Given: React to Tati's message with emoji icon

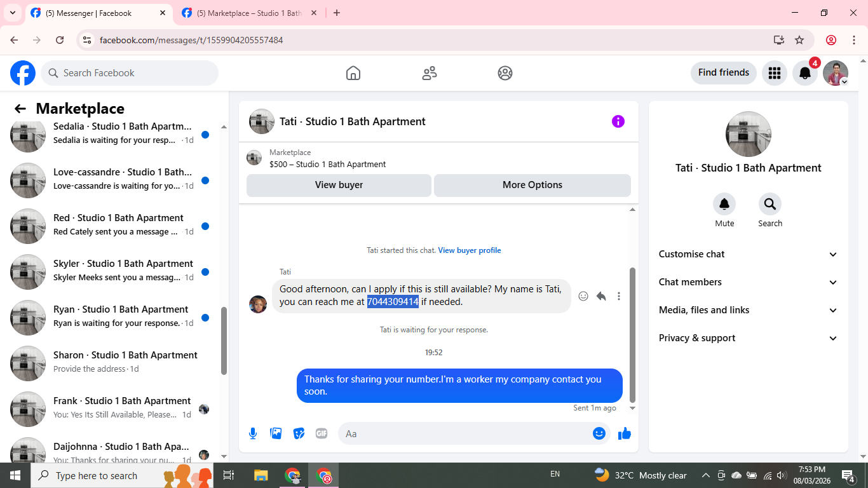Looking at the screenshot, I should click(583, 296).
